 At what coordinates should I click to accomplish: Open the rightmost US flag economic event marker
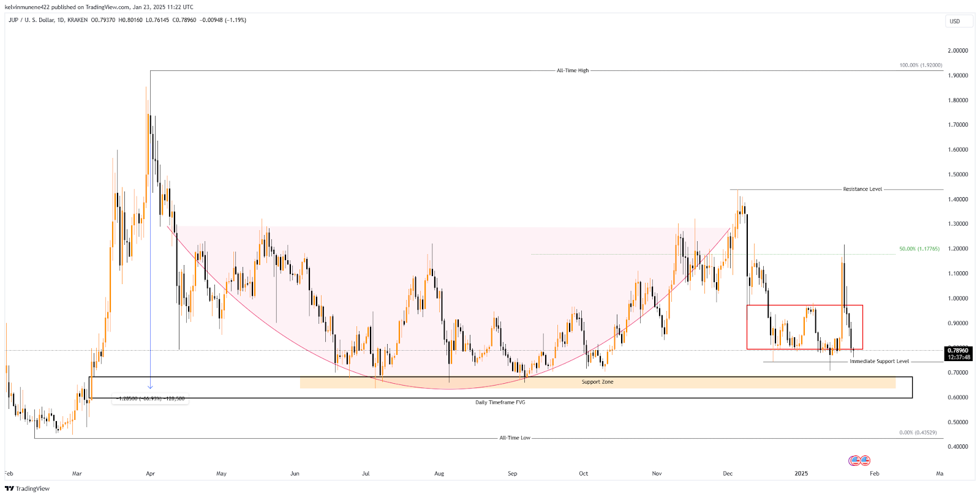[x=865, y=460]
